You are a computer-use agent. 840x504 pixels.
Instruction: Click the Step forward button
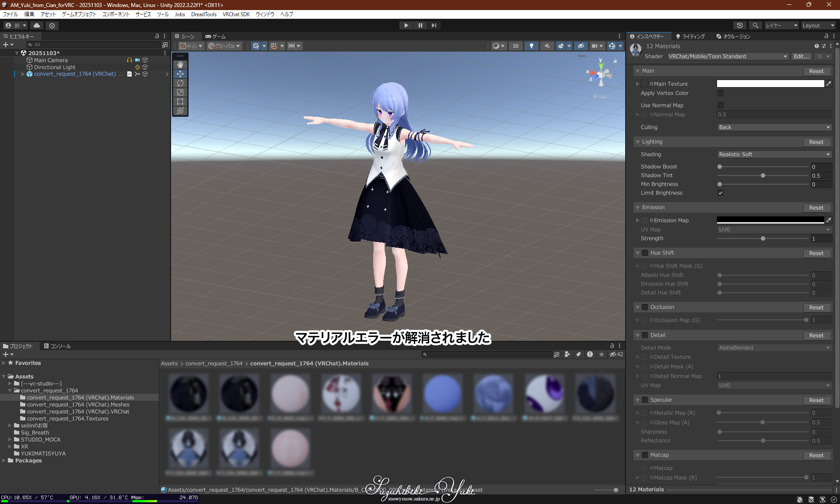point(434,25)
